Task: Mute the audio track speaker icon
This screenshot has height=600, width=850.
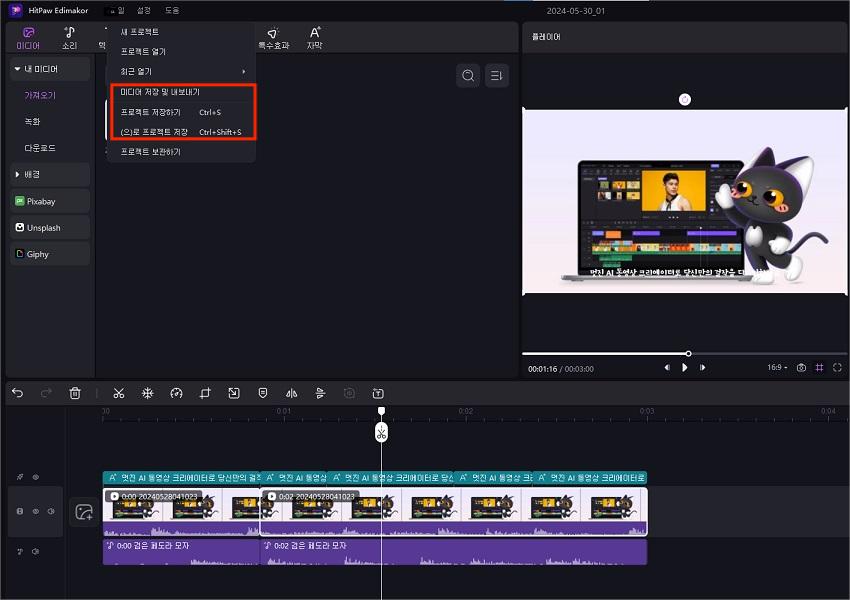Action: pyautogui.click(x=35, y=551)
